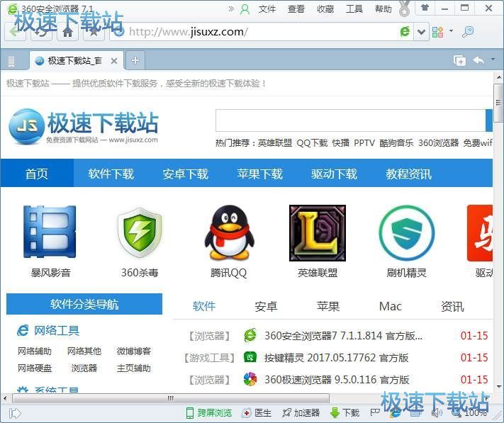Click the vertical scrollbar thumb
504x423 pixels.
tap(498, 103)
